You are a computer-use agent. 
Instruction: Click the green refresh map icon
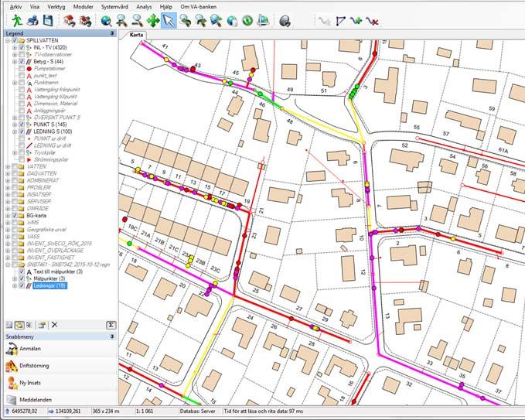pos(247,21)
